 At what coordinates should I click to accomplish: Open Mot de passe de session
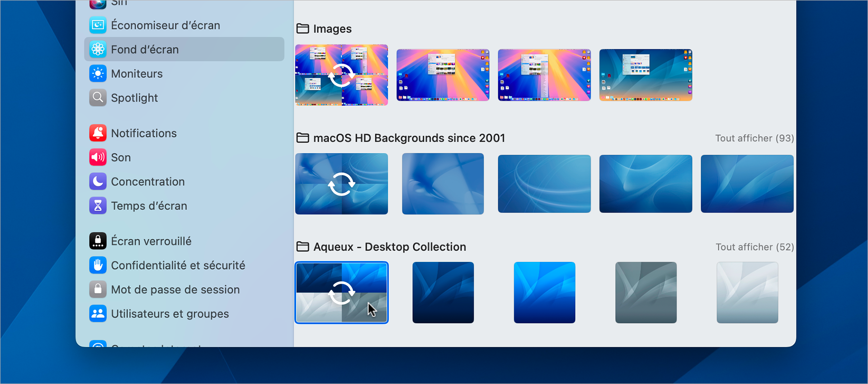pos(175,289)
